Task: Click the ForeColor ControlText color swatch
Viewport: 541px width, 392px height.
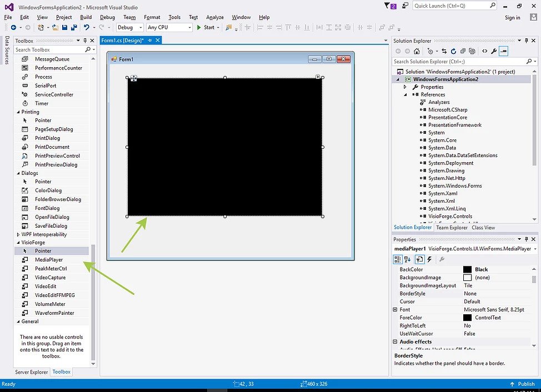Action: [x=467, y=318]
